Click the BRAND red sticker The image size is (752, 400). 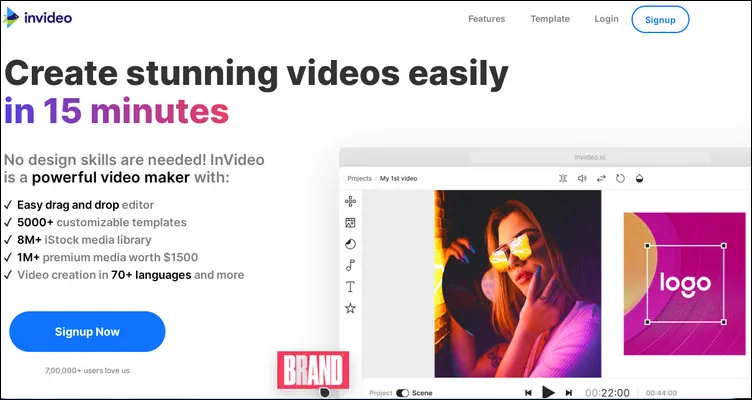coord(313,370)
